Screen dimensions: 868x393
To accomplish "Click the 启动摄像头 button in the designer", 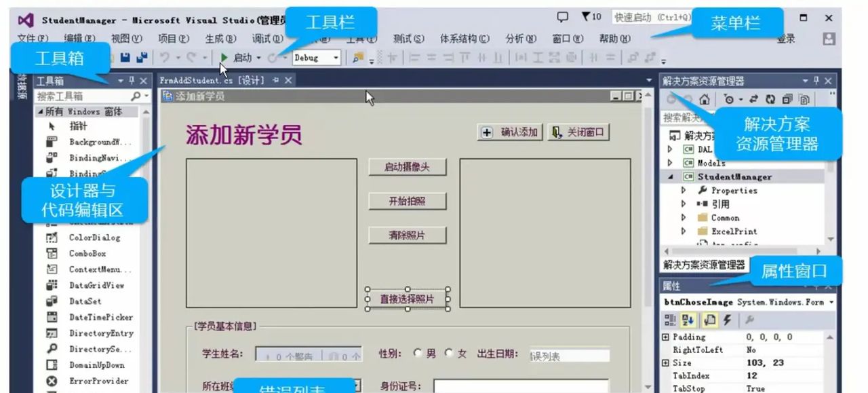I will pyautogui.click(x=406, y=166).
